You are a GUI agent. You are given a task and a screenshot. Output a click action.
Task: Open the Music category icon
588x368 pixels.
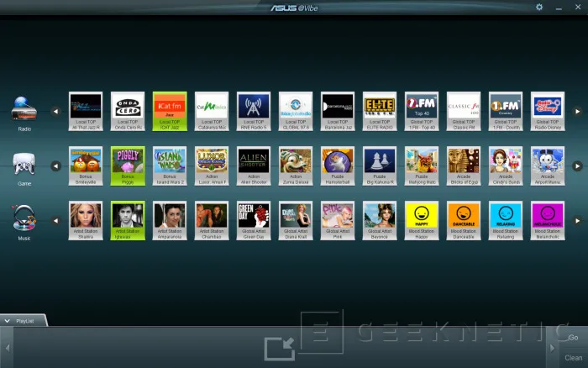tap(24, 218)
